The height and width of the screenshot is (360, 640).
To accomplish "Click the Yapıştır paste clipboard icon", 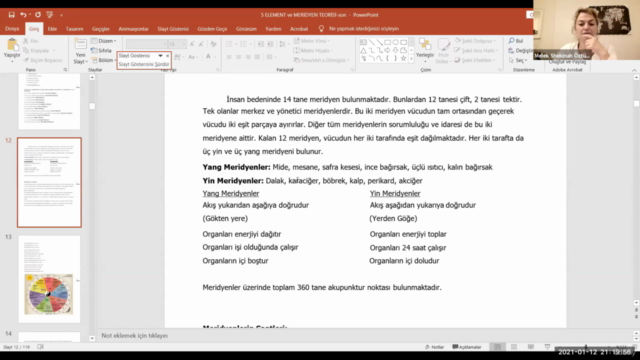I will point(12,45).
